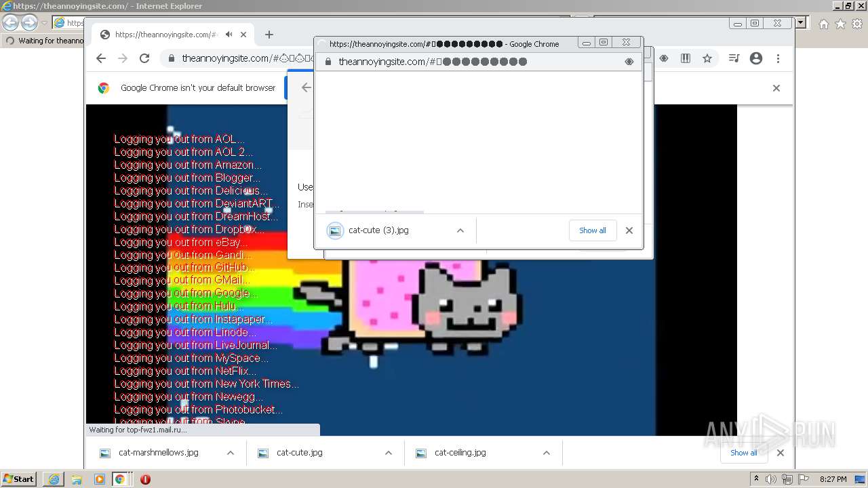Click 'Logging you out from Amazon...' text
The width and height of the screenshot is (868, 488).
(x=188, y=165)
